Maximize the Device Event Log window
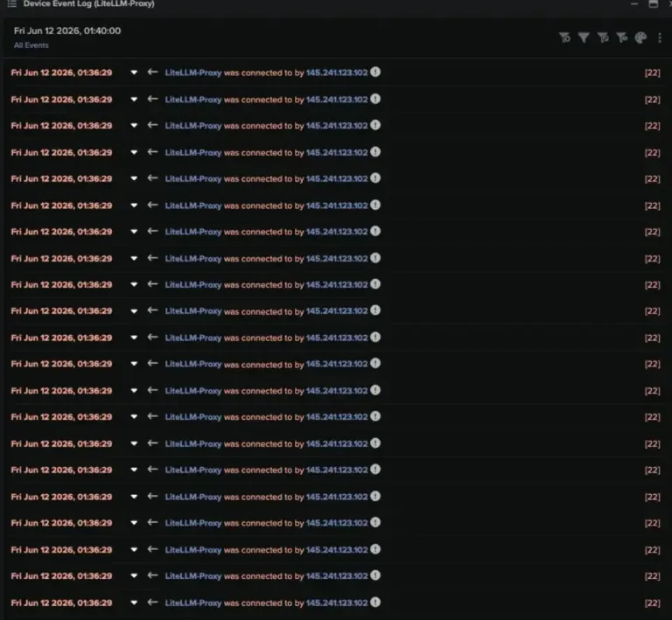Viewport: 672px width, 620px height. [x=654, y=3]
